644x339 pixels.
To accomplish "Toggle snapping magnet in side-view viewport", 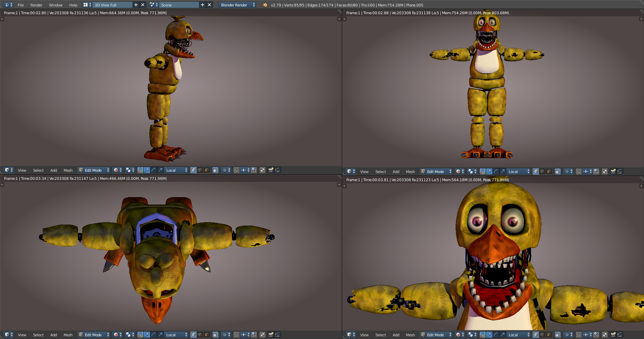I will 236,170.
